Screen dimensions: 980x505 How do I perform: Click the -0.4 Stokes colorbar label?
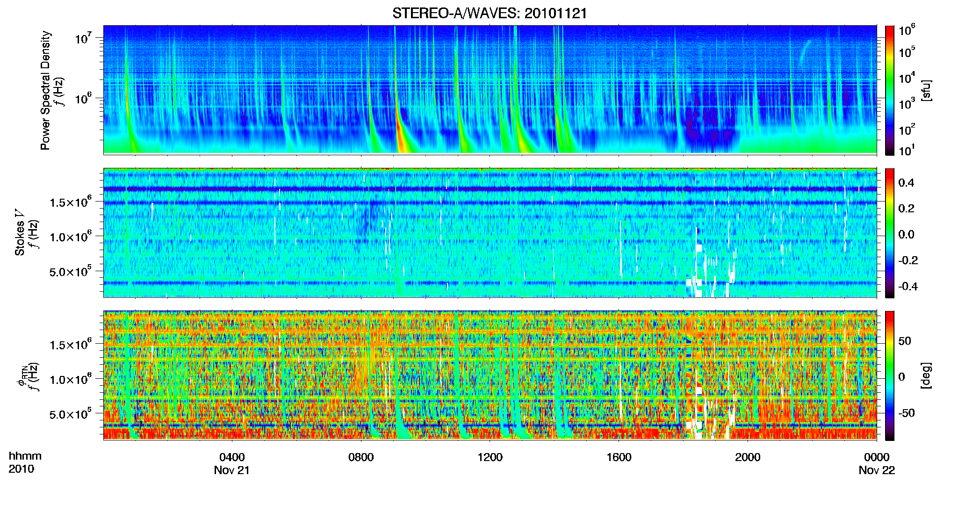[x=908, y=286]
